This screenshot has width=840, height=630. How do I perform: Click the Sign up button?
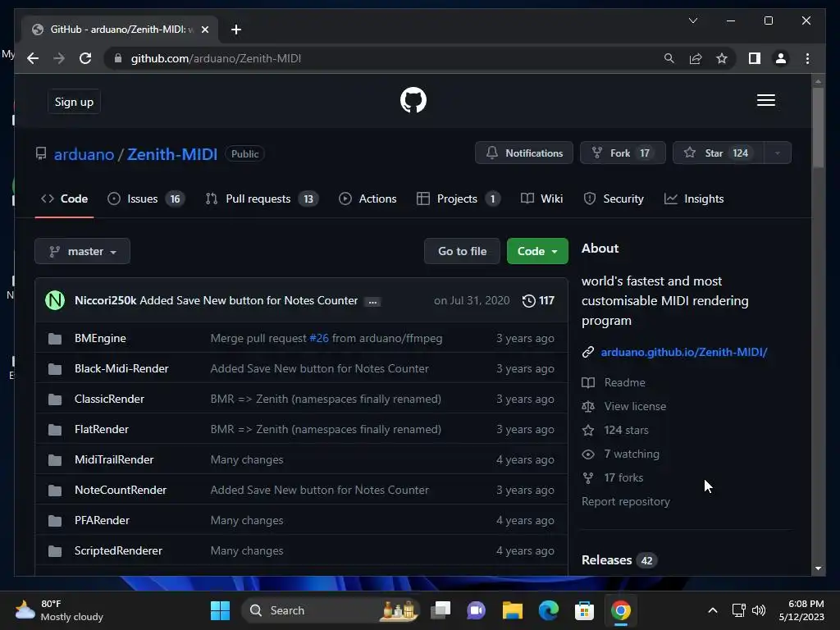click(x=74, y=102)
